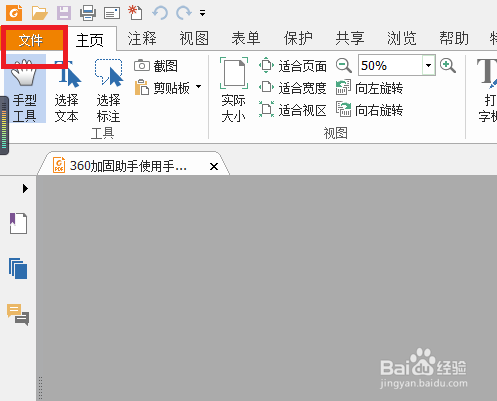
Task: Select the 打字机 typewriter tool
Action: click(x=487, y=90)
